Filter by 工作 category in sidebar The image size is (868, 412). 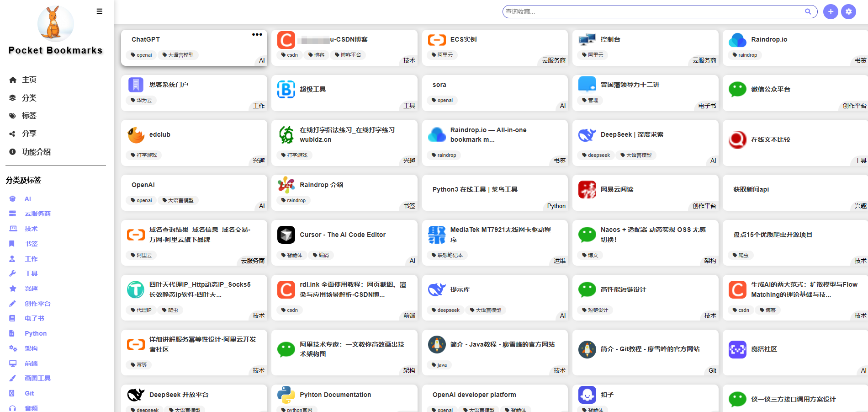[x=31, y=259]
